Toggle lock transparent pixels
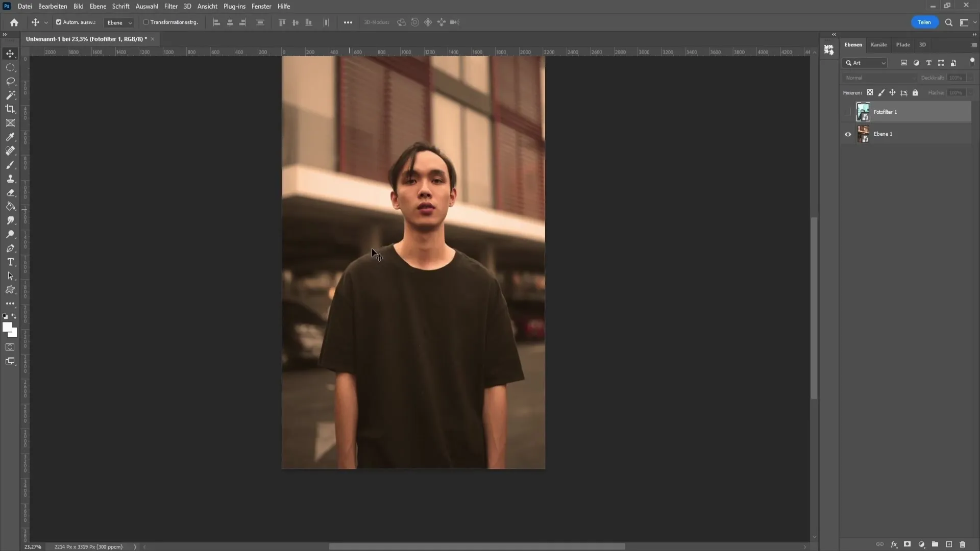 click(x=870, y=93)
